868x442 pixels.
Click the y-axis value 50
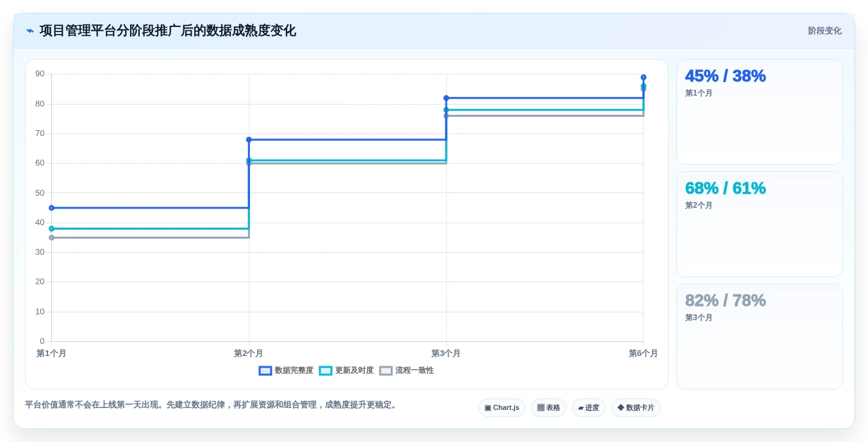click(x=40, y=192)
